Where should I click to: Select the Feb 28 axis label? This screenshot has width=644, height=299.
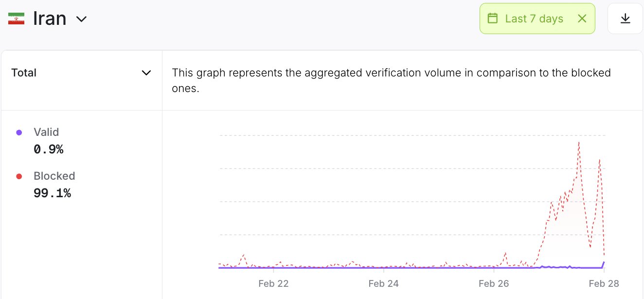point(604,284)
